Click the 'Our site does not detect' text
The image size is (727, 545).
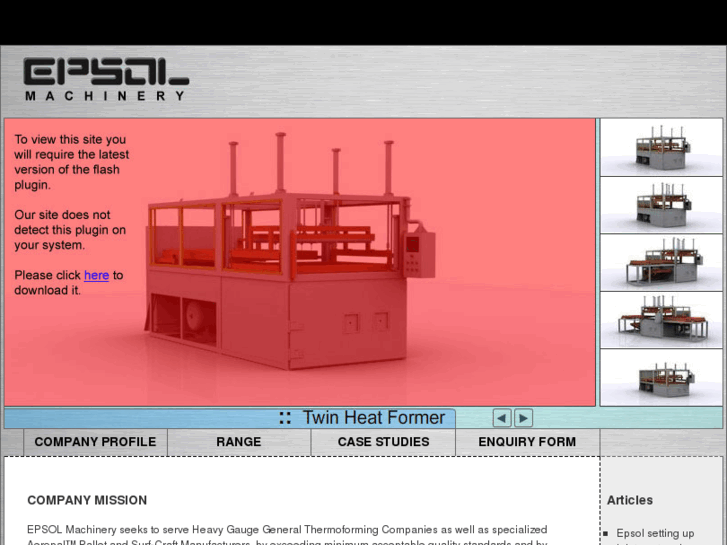click(x=70, y=230)
